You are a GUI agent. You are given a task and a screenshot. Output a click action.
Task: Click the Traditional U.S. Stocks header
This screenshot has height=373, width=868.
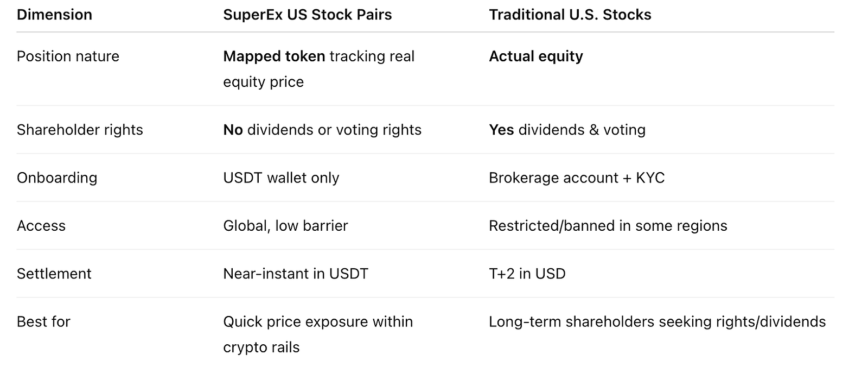570,15
